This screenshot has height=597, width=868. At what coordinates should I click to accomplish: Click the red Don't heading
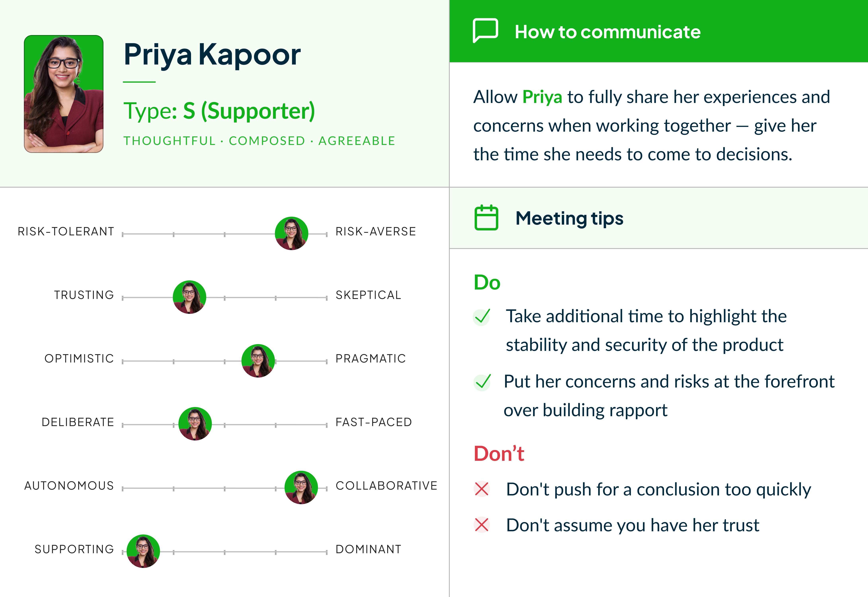(x=499, y=454)
